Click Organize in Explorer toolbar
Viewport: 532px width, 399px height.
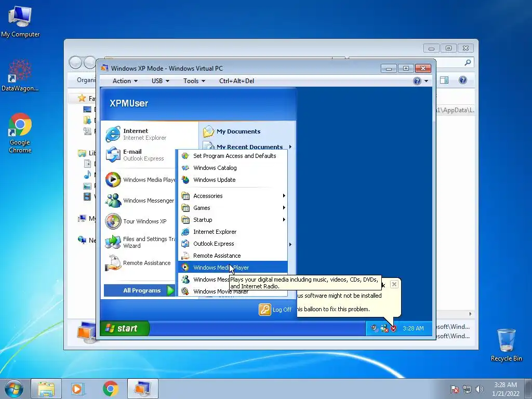(86, 80)
